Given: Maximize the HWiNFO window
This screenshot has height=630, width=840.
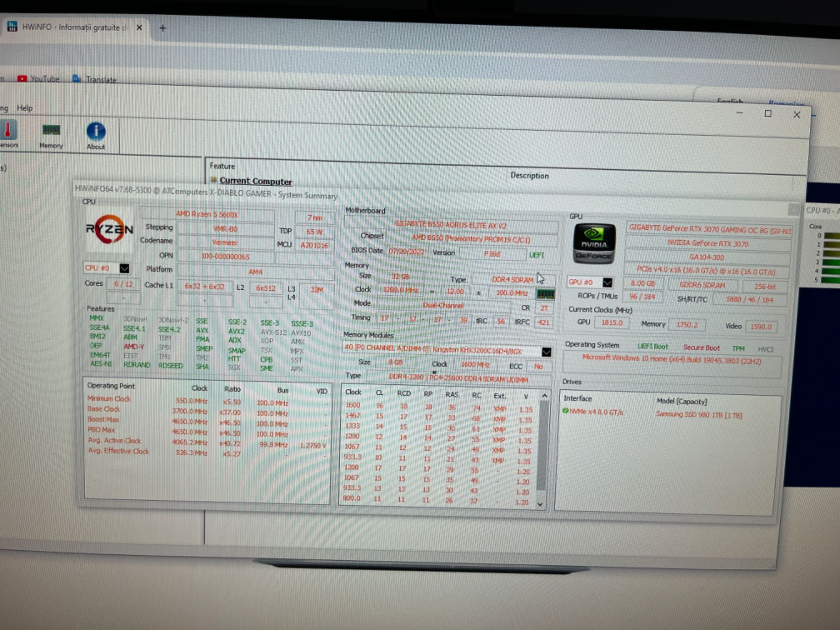Looking at the screenshot, I should (768, 113).
